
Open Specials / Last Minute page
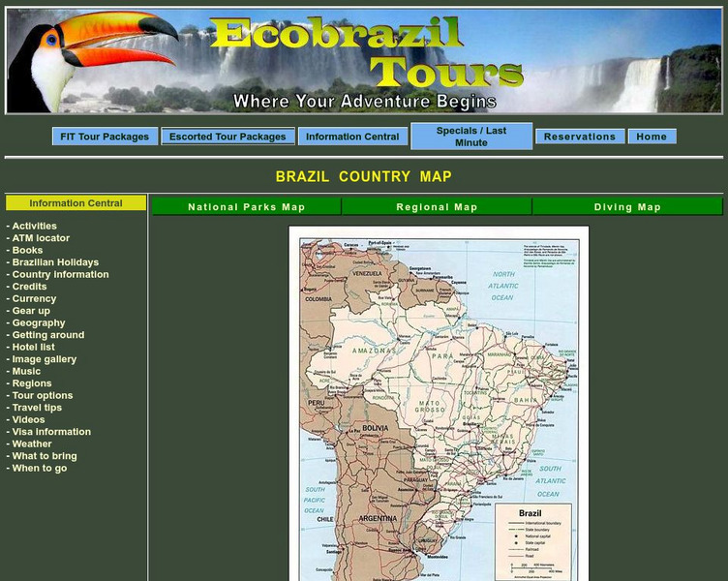(x=471, y=137)
